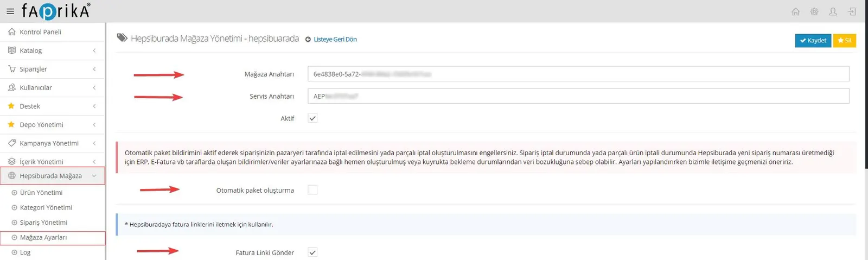Click the Log bullet icon

[x=15, y=252]
